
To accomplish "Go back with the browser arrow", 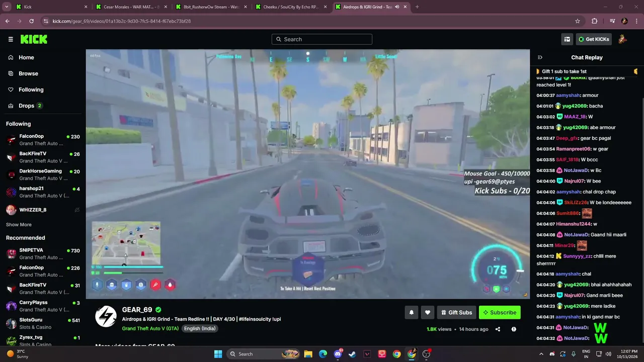I will (8, 21).
